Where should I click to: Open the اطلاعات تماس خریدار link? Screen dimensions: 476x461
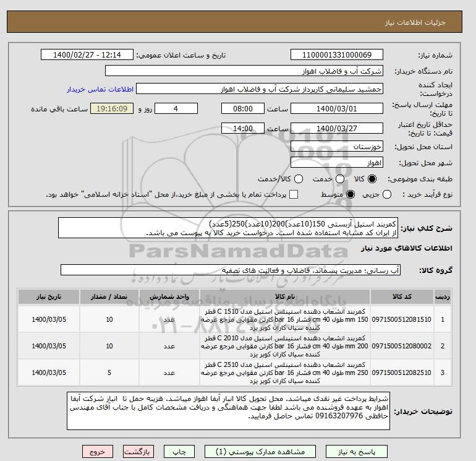(x=100, y=89)
